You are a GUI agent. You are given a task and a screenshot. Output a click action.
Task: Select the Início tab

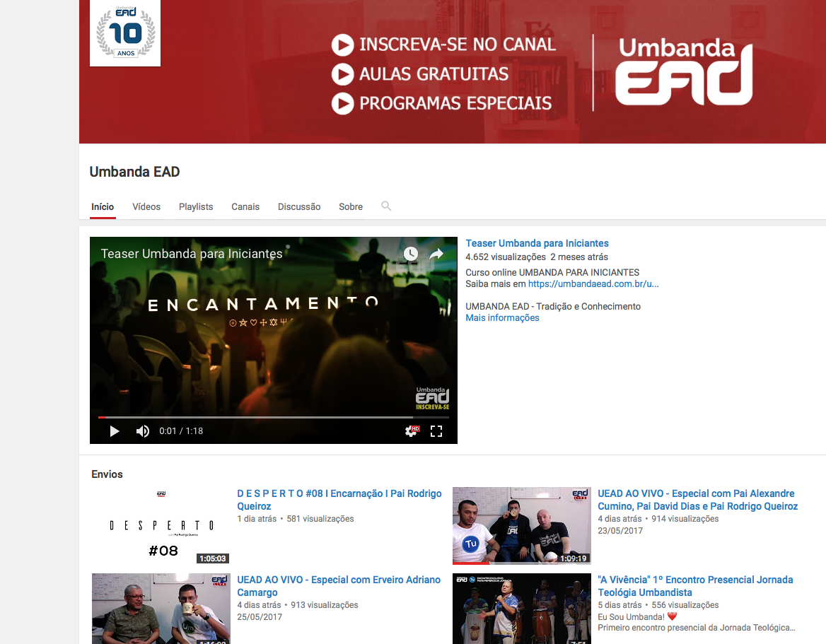coord(103,207)
